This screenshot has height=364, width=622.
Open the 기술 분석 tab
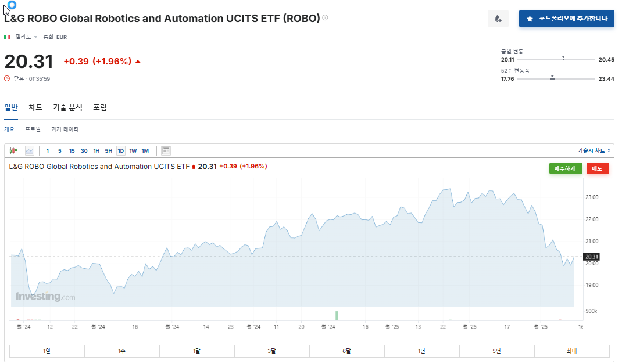(x=68, y=108)
